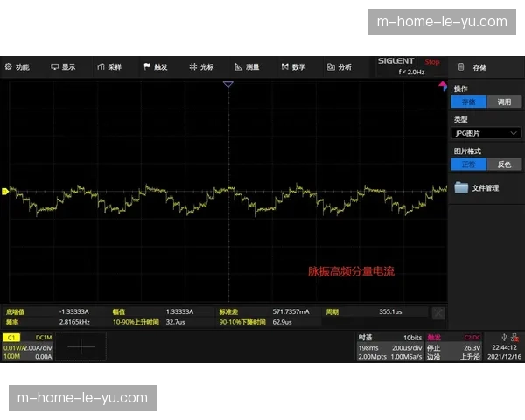Click the storage device icon beside 存储
Image resolution: width=525 pixels, height=420 pixels.
461,67
